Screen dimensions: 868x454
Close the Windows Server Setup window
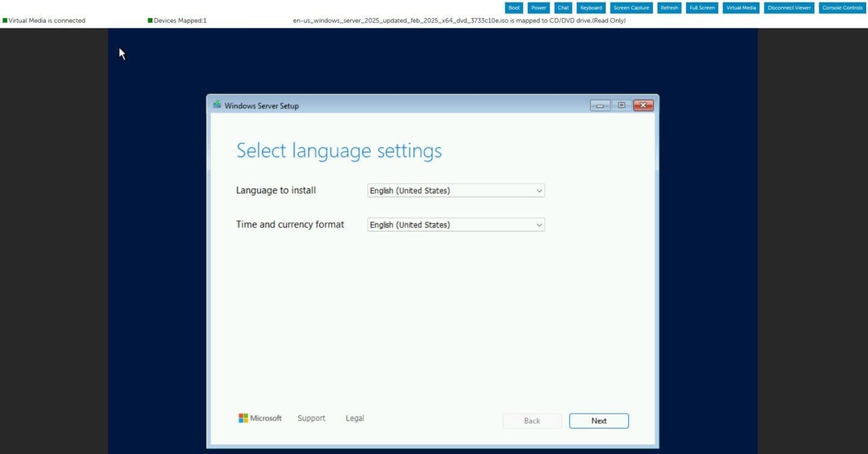(x=643, y=105)
